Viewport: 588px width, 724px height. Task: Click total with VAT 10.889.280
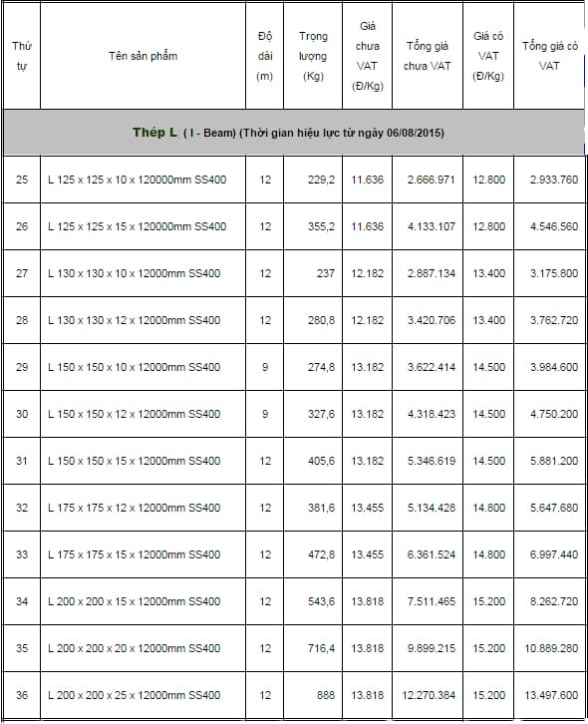point(551,648)
